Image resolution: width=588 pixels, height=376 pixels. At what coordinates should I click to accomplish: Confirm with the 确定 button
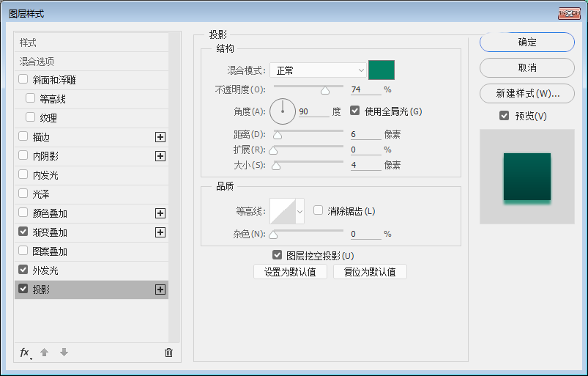pyautogui.click(x=527, y=42)
